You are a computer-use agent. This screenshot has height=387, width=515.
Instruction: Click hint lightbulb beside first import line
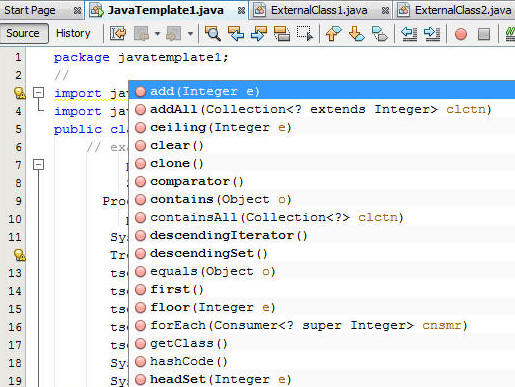20,93
